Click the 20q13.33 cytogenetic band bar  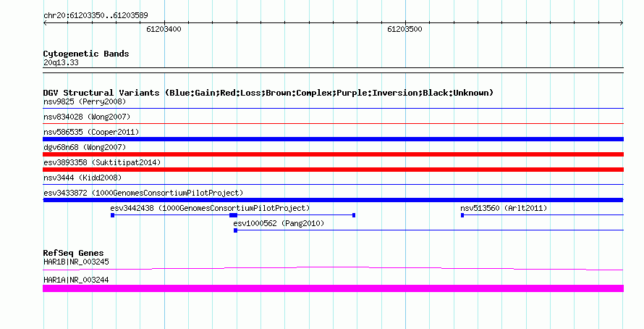click(x=333, y=70)
